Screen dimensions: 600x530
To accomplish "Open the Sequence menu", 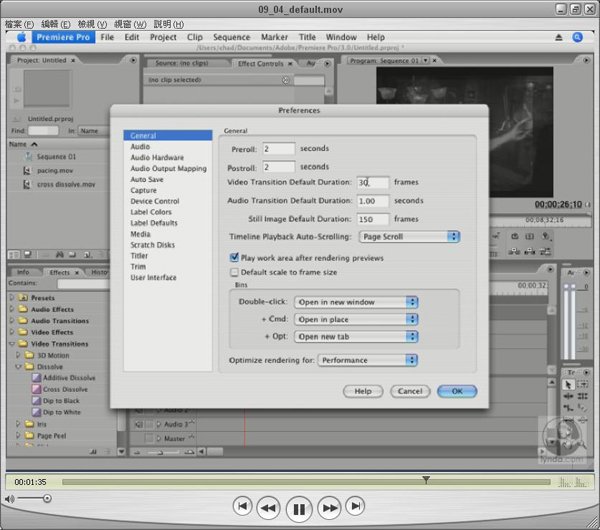I will click(x=232, y=37).
